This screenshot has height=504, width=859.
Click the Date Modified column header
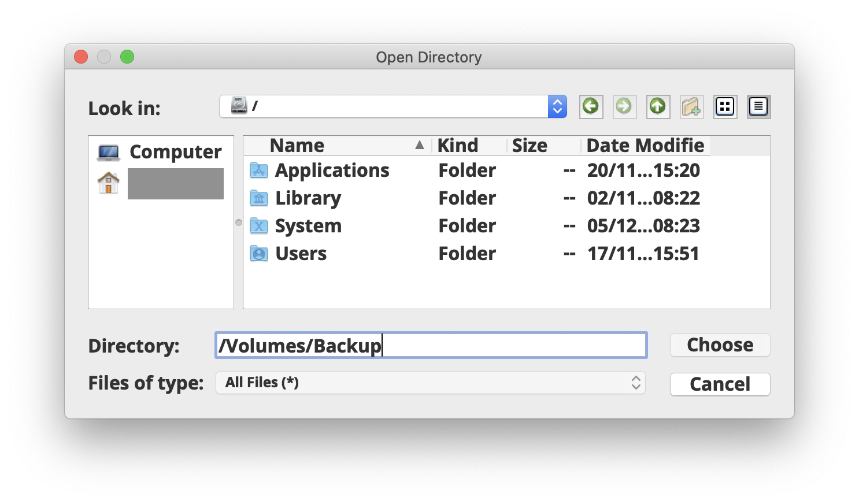pos(645,145)
